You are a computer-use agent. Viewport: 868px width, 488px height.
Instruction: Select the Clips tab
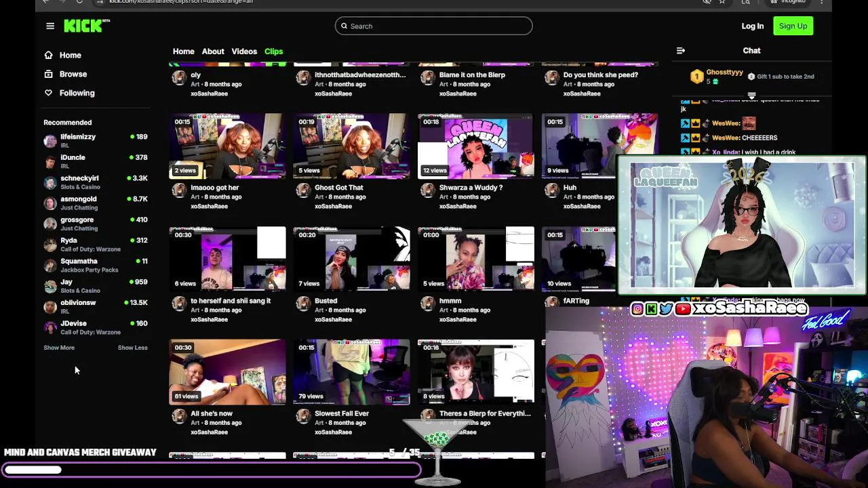(274, 52)
